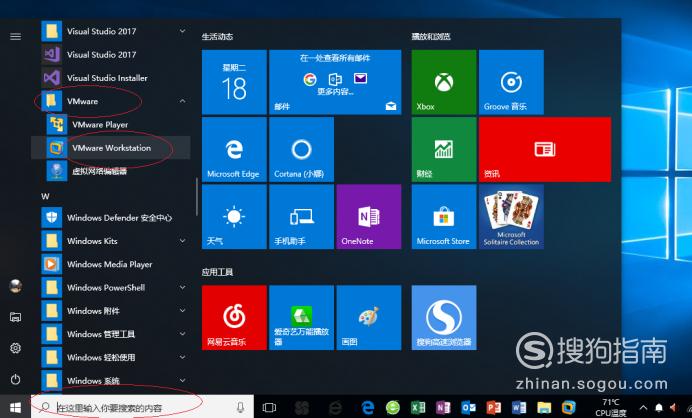
Task: Open Windows Defender 安全中心
Action: (x=111, y=218)
